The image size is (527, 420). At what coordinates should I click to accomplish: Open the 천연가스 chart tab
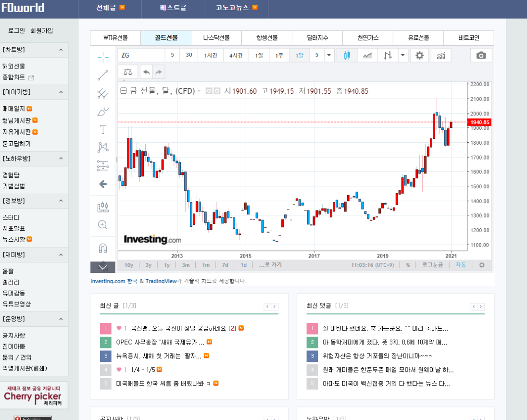click(368, 38)
